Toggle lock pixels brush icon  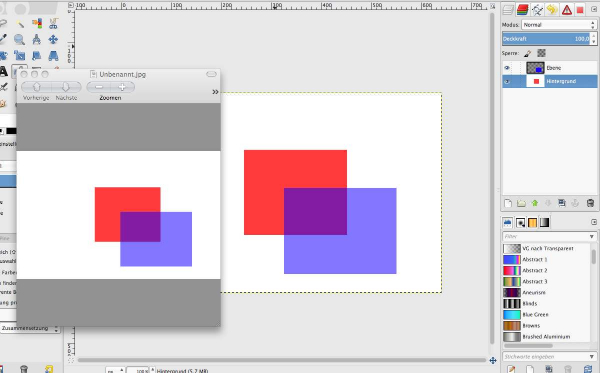tap(528, 53)
